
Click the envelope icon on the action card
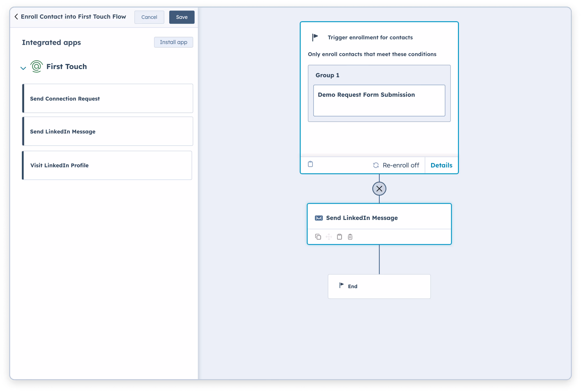click(x=319, y=218)
